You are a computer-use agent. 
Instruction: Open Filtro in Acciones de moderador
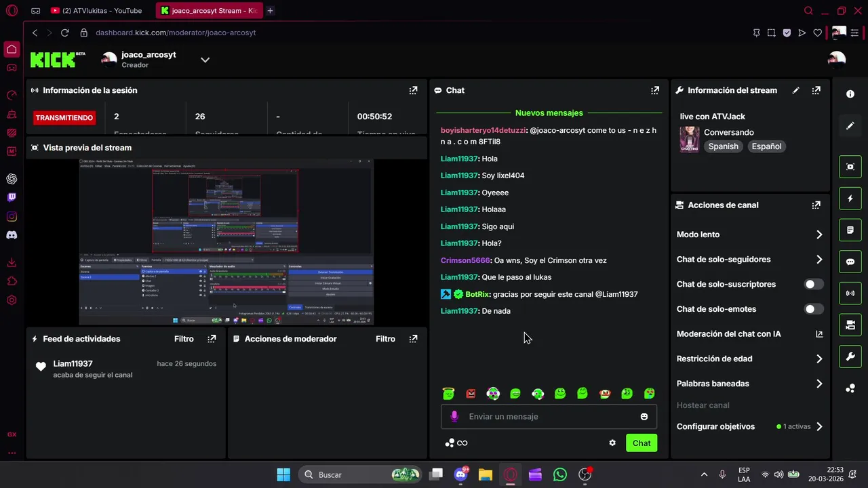385,339
